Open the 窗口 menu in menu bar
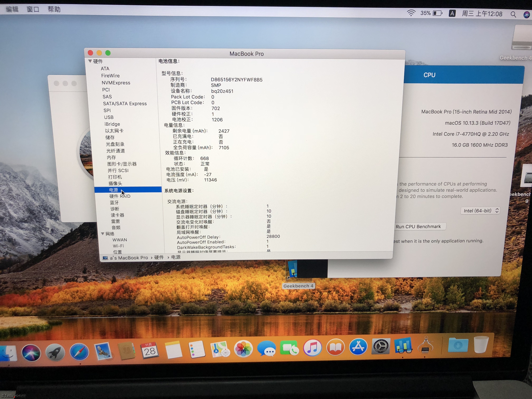Image resolution: width=532 pixels, height=399 pixels. tap(33, 9)
